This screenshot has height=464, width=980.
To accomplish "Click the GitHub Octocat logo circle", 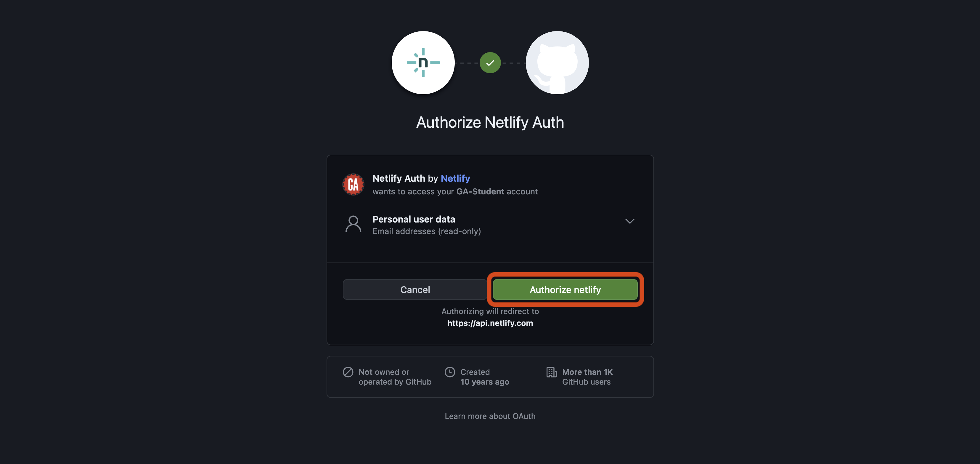I will (557, 63).
